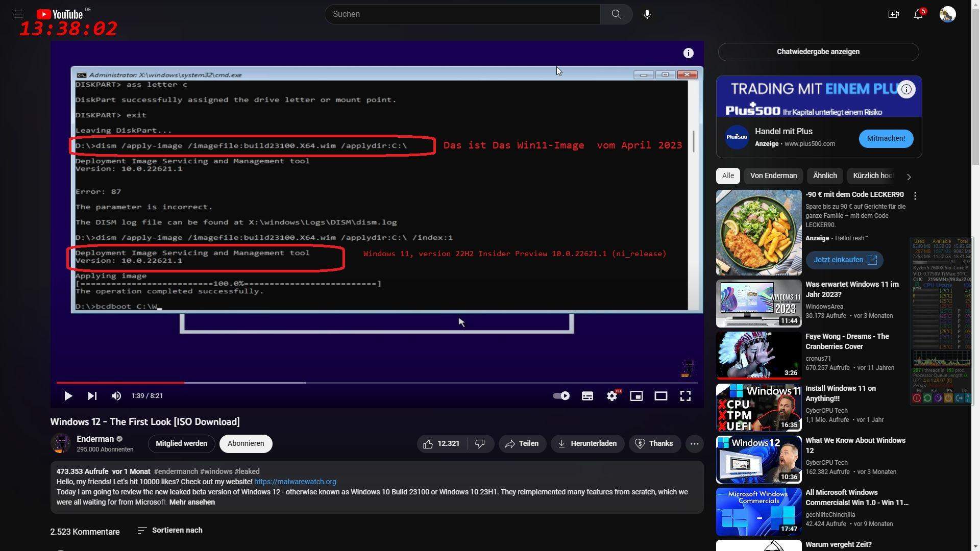Like the video with the thumbs up
The image size is (980, 551).
pos(429,443)
